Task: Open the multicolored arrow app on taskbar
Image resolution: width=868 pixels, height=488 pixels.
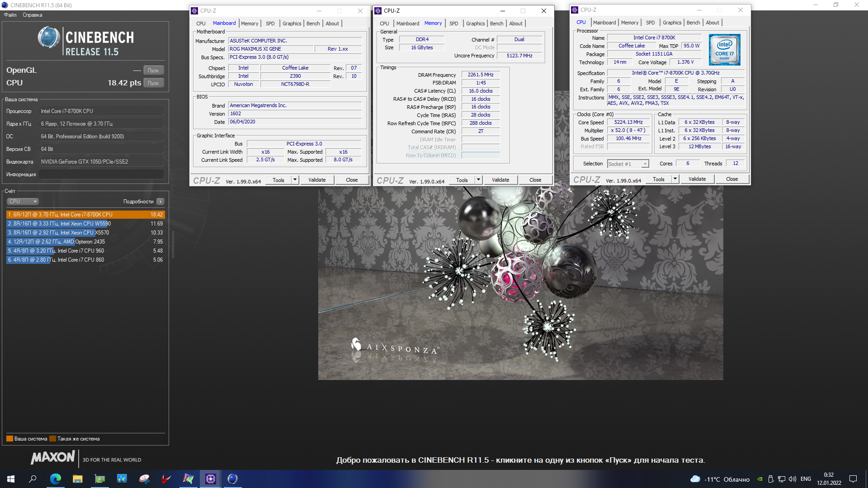Action: (x=188, y=479)
